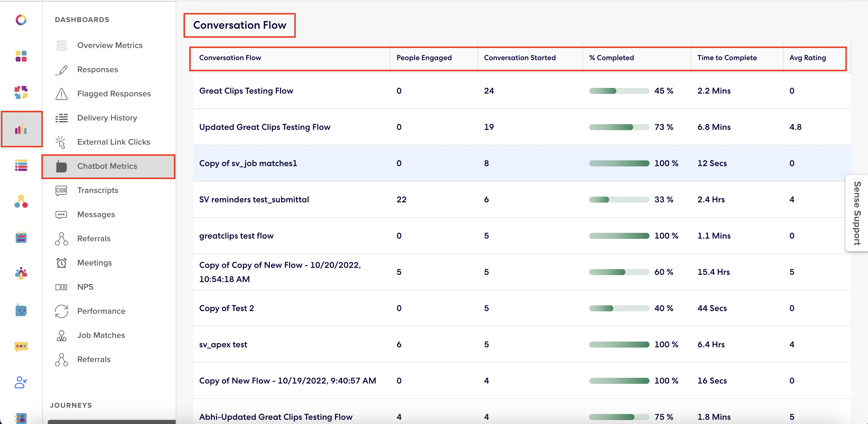Go to Flagged Responses dashboard
Screen dimensions: 868x424
(x=114, y=94)
